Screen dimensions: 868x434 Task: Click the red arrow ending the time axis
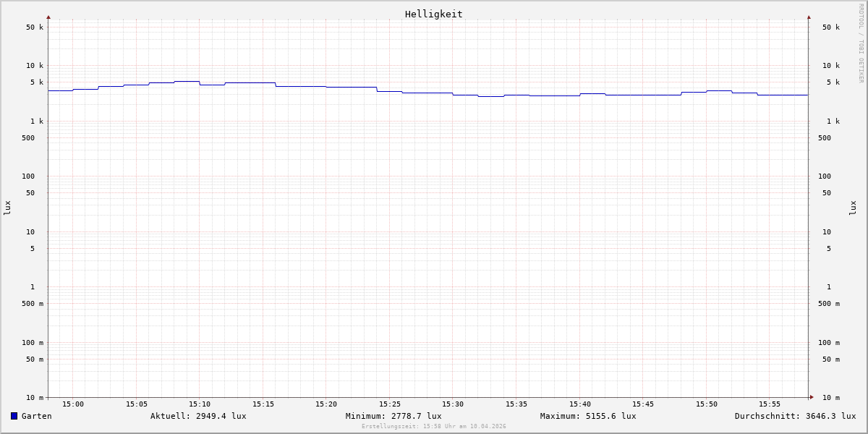(812, 397)
